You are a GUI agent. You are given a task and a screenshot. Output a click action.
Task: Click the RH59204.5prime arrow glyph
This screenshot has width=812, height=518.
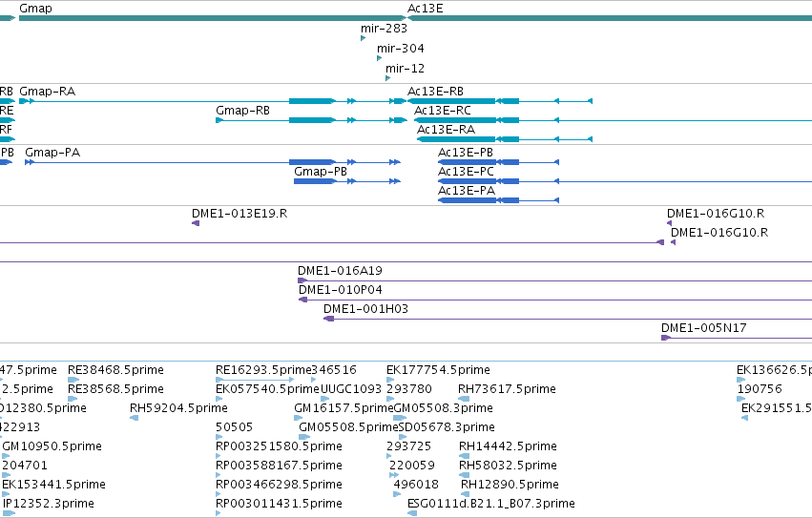pos(135,418)
